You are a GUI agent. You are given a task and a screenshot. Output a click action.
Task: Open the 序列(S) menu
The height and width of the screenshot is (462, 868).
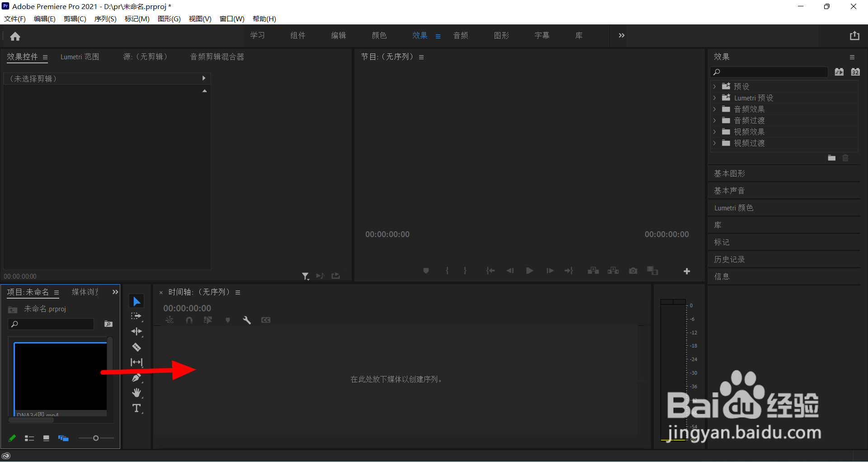coord(105,19)
